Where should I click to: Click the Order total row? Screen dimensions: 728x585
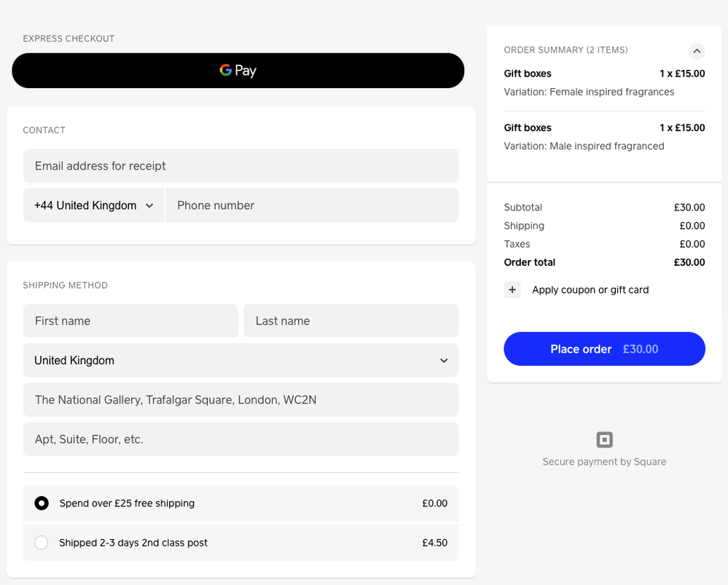[603, 262]
